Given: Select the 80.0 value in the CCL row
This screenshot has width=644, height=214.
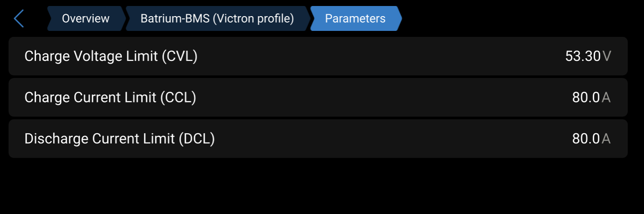Looking at the screenshot, I should click(x=586, y=97).
